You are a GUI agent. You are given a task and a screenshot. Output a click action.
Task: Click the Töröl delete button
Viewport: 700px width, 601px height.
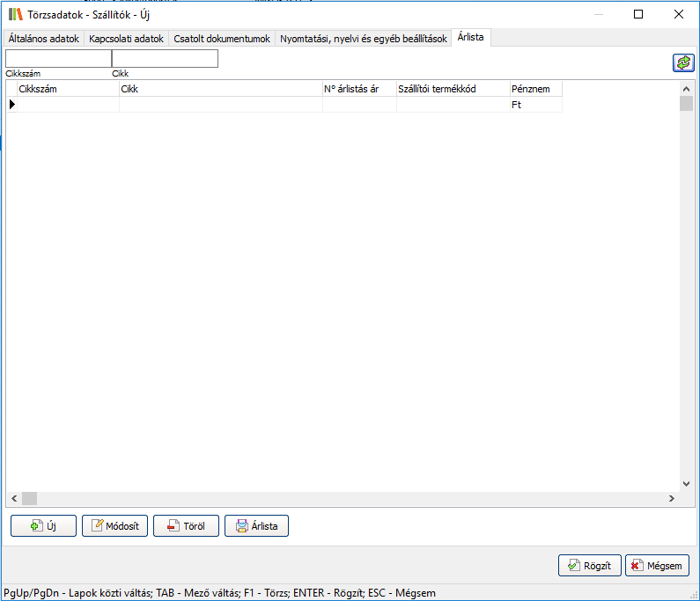(186, 526)
